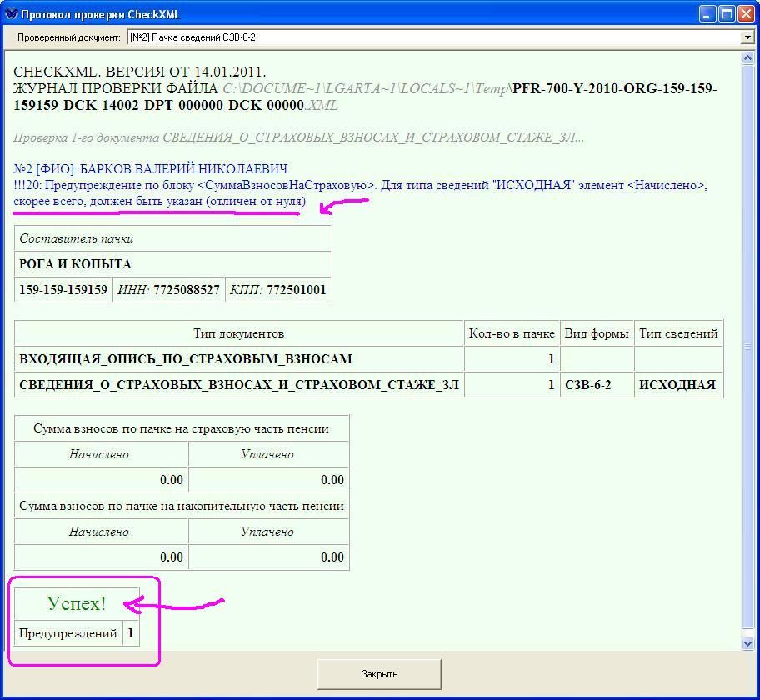This screenshot has width=760, height=700.
Task: Click the Вид формы column header
Action: click(597, 333)
